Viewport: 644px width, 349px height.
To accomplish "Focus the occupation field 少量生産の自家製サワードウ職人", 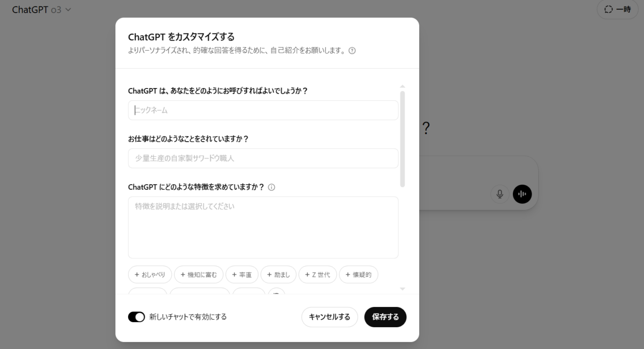I will tap(263, 158).
